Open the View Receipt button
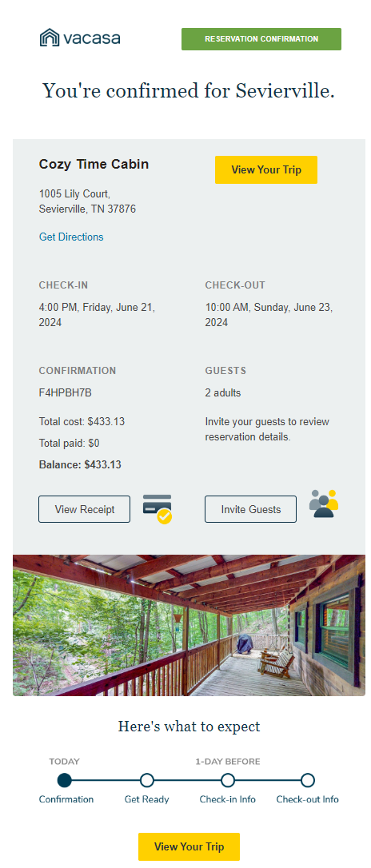371x868 pixels. pyautogui.click(x=84, y=509)
